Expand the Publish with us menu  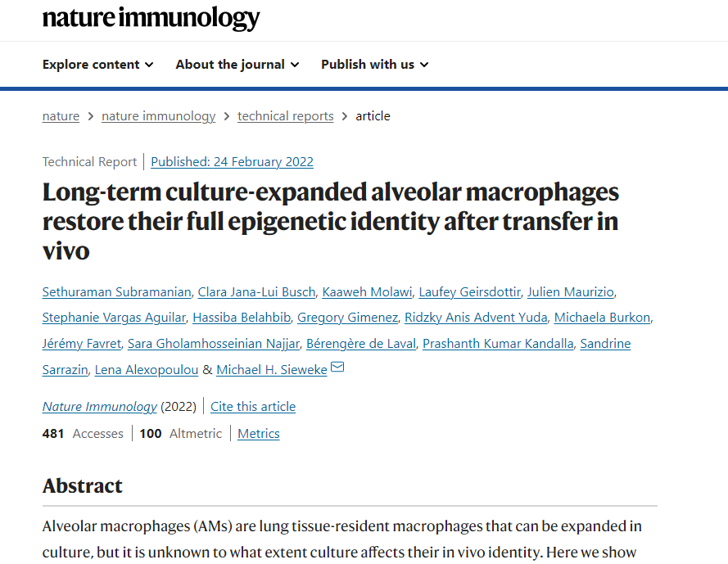tap(375, 65)
